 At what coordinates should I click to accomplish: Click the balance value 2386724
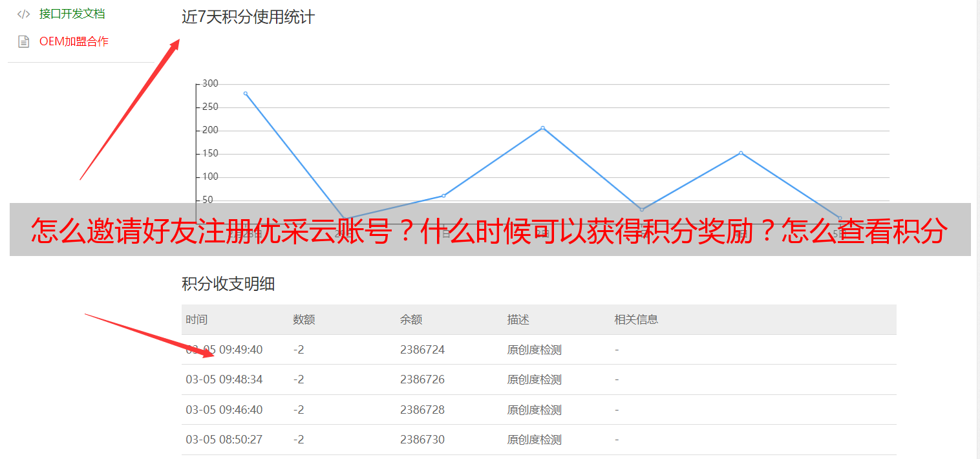(423, 350)
